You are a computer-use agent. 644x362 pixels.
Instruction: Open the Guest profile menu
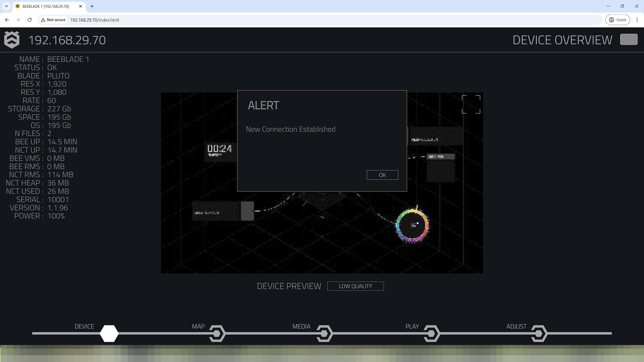click(x=617, y=20)
